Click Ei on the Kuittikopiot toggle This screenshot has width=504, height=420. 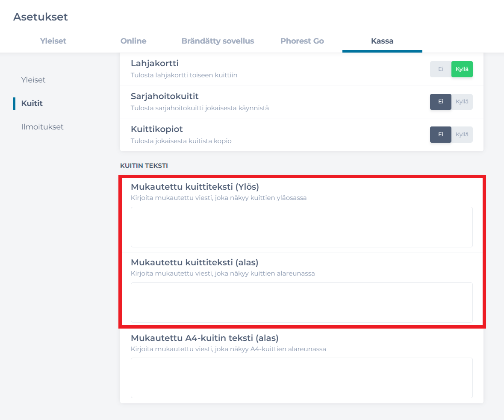pos(440,134)
